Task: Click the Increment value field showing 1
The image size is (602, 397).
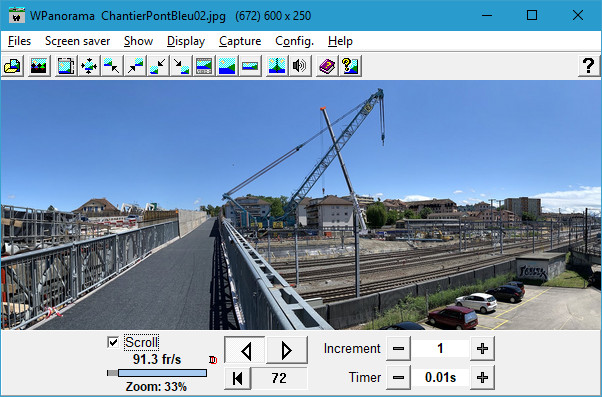Action: point(440,349)
